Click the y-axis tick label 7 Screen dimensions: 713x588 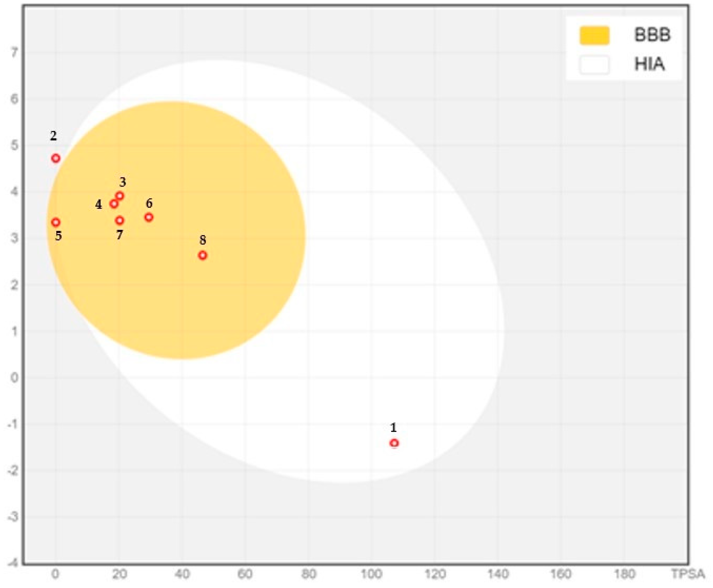(15, 52)
